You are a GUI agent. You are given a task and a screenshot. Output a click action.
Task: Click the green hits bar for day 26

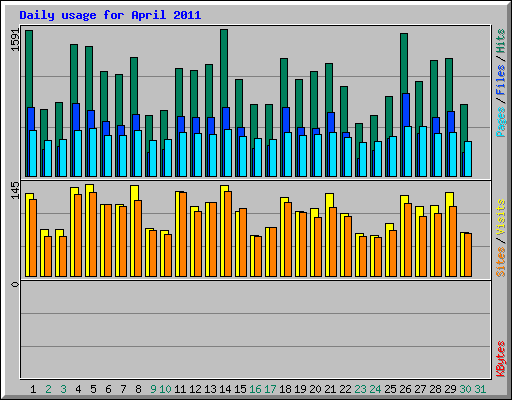(404, 63)
